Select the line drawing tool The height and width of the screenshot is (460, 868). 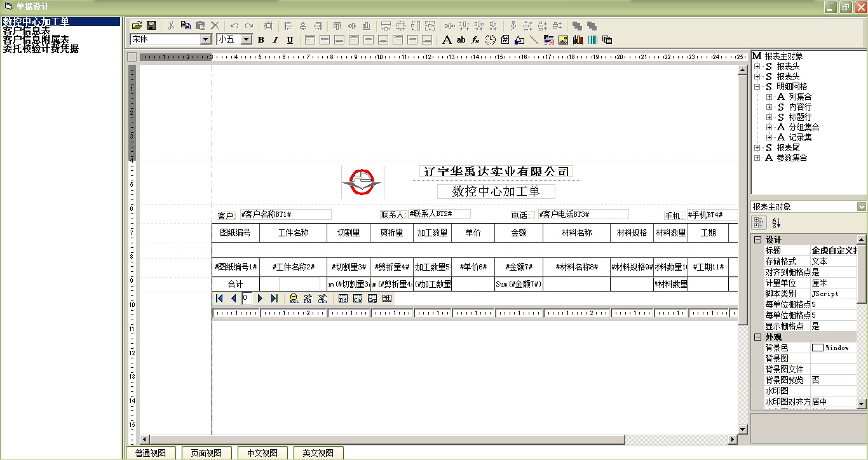pyautogui.click(x=534, y=39)
